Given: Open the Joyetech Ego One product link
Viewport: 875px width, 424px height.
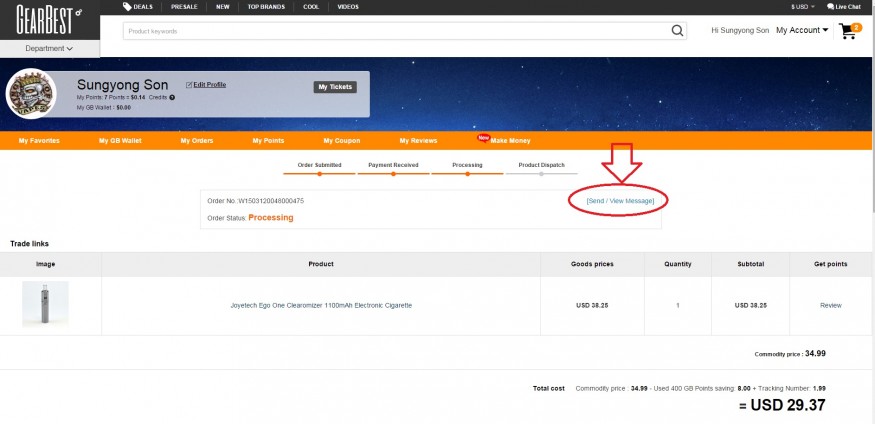Looking at the screenshot, I should coord(321,305).
